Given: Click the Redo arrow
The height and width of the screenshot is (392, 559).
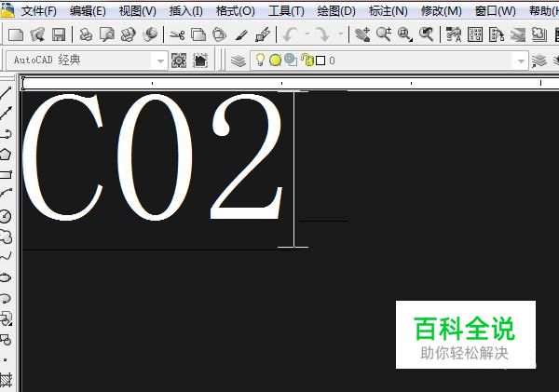Looking at the screenshot, I should (323, 34).
